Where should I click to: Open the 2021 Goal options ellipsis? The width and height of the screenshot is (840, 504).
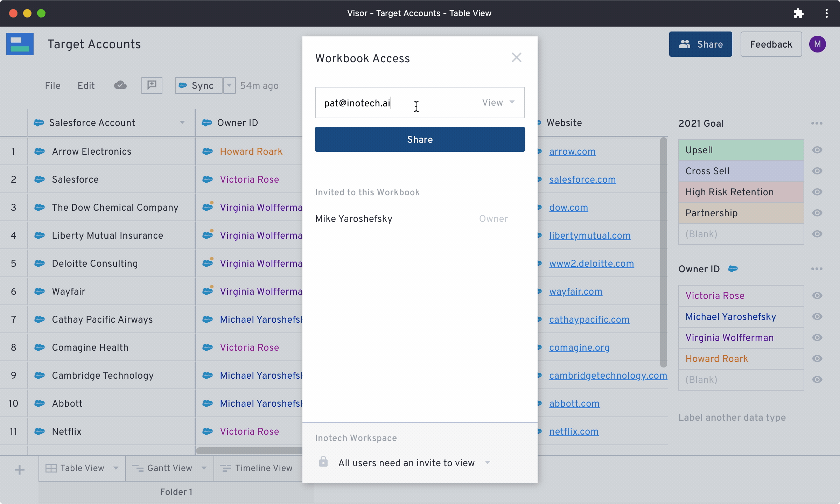click(x=817, y=123)
